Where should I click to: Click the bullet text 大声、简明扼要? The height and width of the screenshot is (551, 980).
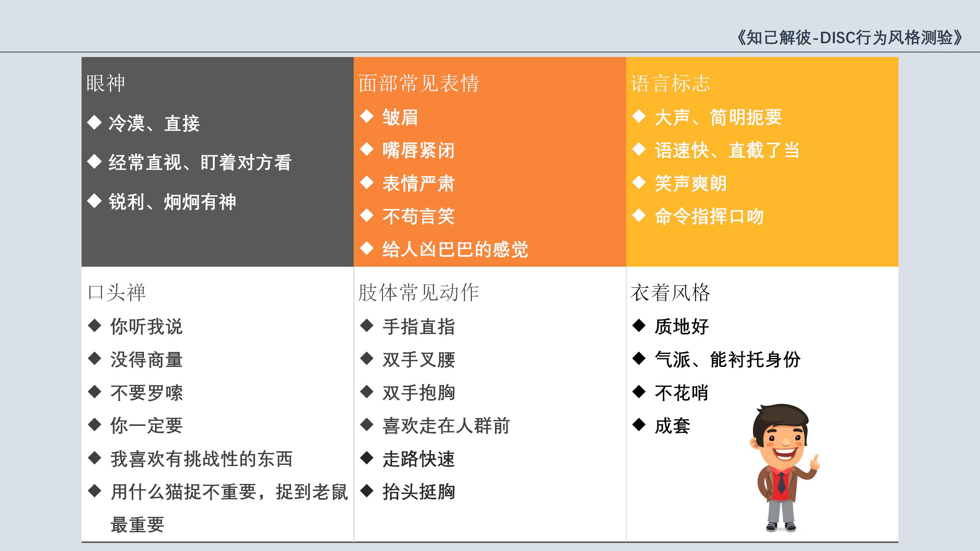pyautogui.click(x=718, y=117)
